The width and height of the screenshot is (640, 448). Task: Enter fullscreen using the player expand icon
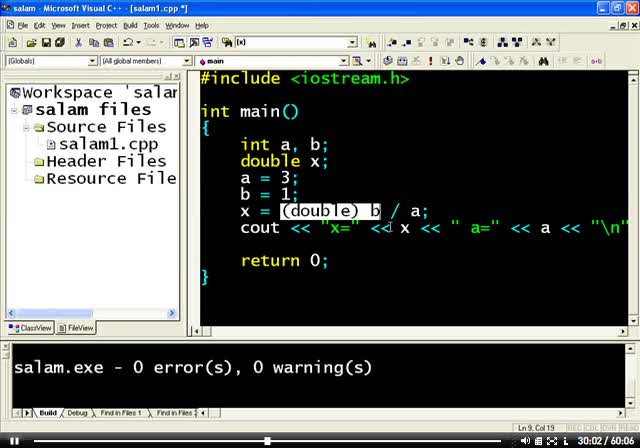coord(552,441)
